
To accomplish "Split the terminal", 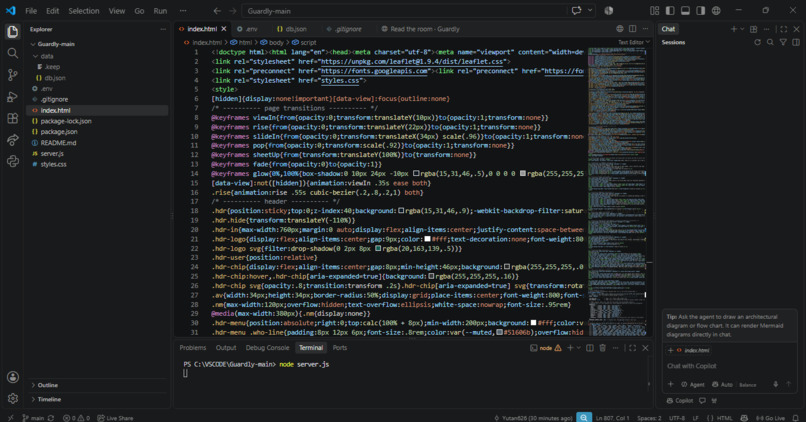I will click(x=590, y=348).
